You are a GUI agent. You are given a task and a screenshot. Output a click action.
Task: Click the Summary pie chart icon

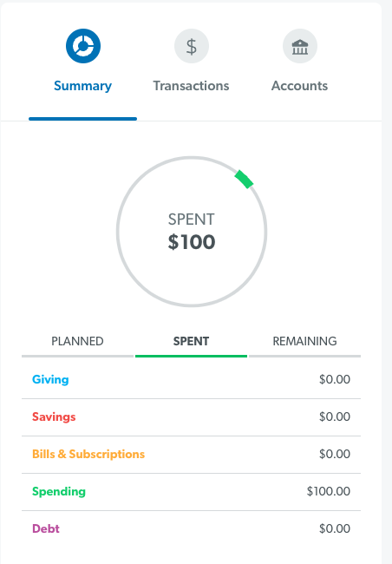[83, 46]
